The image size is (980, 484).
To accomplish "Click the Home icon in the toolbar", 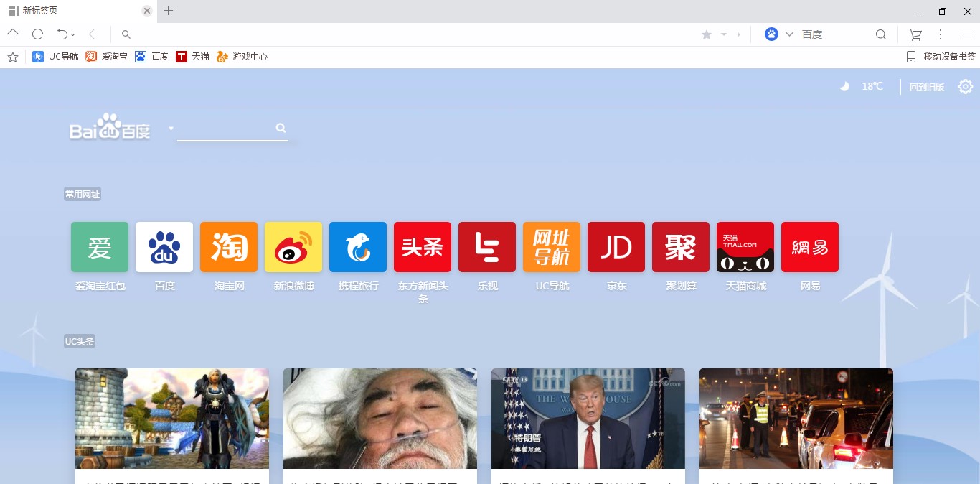I will pos(13,34).
